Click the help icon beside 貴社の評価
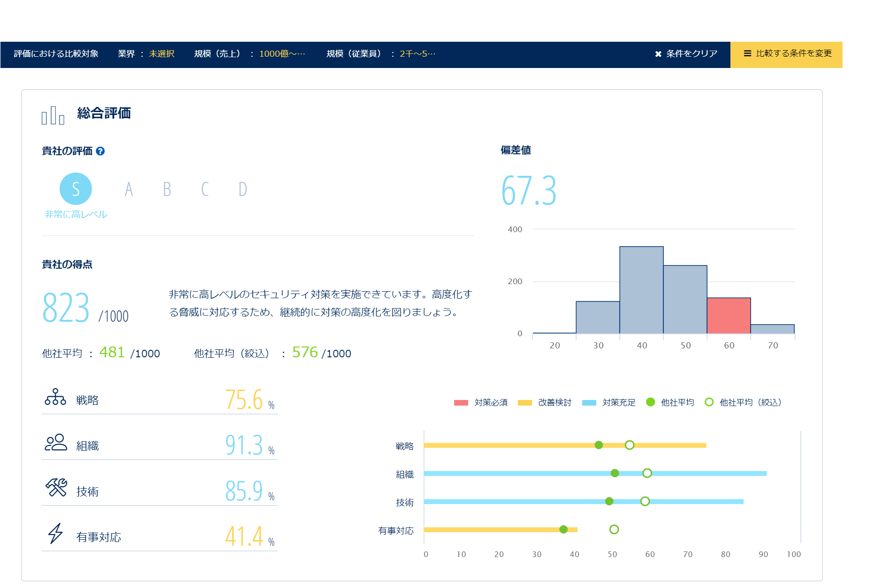The width and height of the screenshot is (881, 588). tap(100, 151)
